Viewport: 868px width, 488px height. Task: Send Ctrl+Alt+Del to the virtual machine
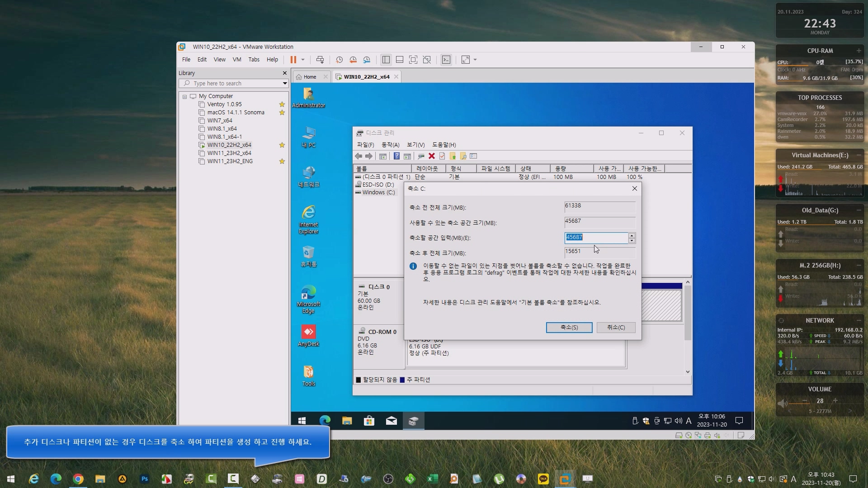(320, 60)
